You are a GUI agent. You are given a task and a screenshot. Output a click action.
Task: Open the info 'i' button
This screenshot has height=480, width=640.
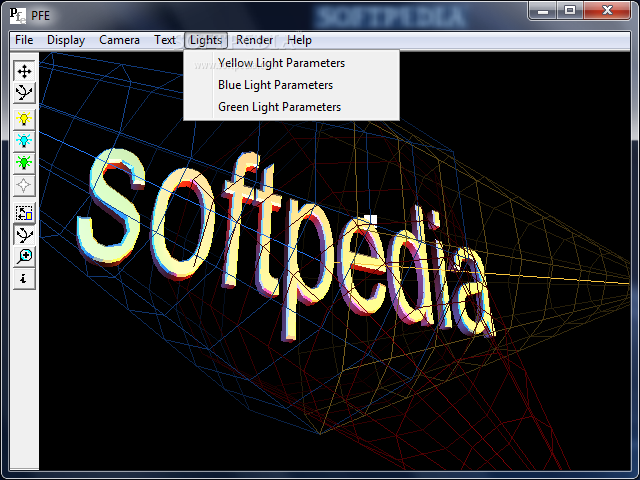click(x=24, y=278)
